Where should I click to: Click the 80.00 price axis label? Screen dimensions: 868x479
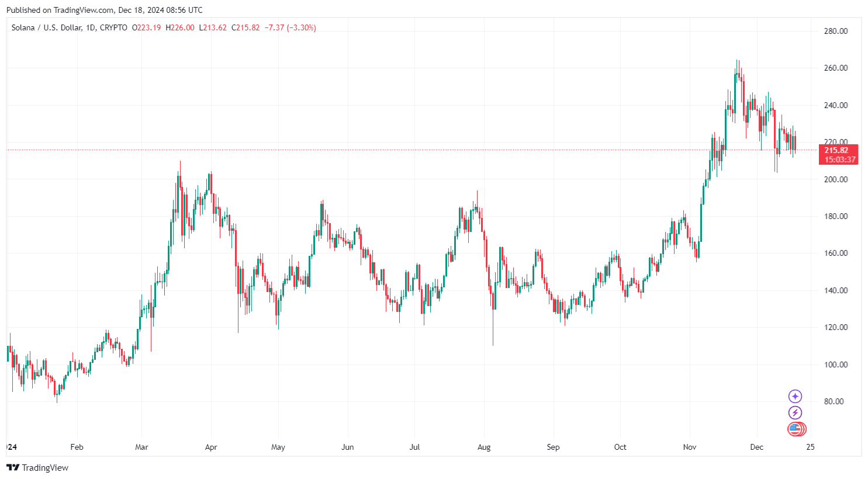point(834,401)
